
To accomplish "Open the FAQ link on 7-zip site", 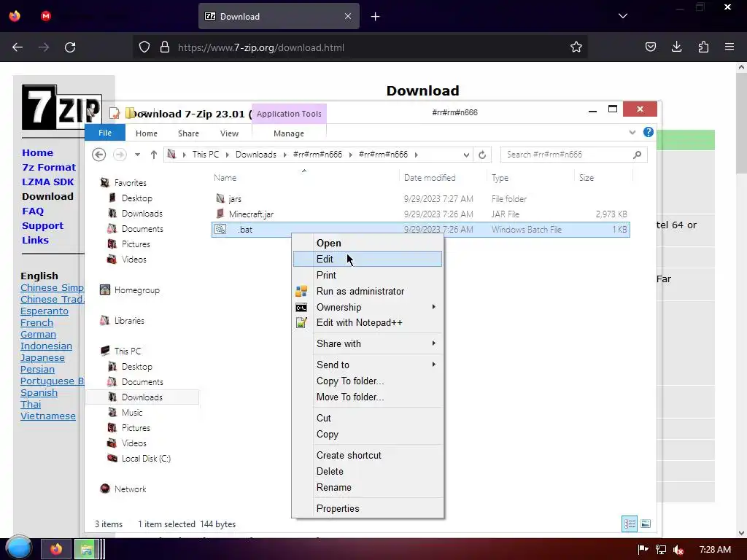I will click(x=33, y=211).
